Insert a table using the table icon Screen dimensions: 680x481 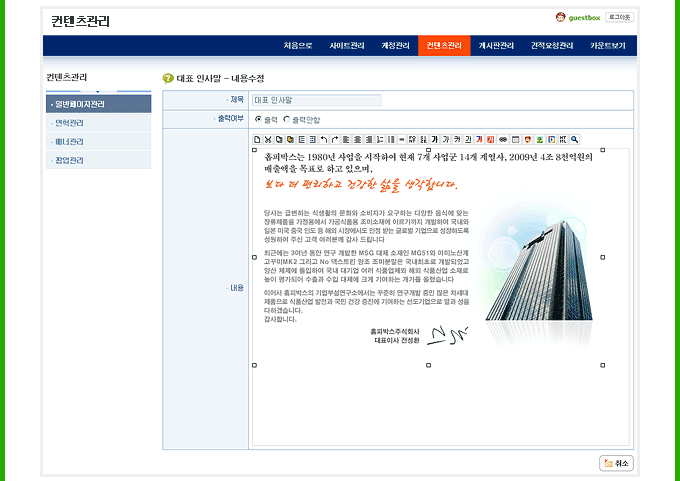pos(515,139)
